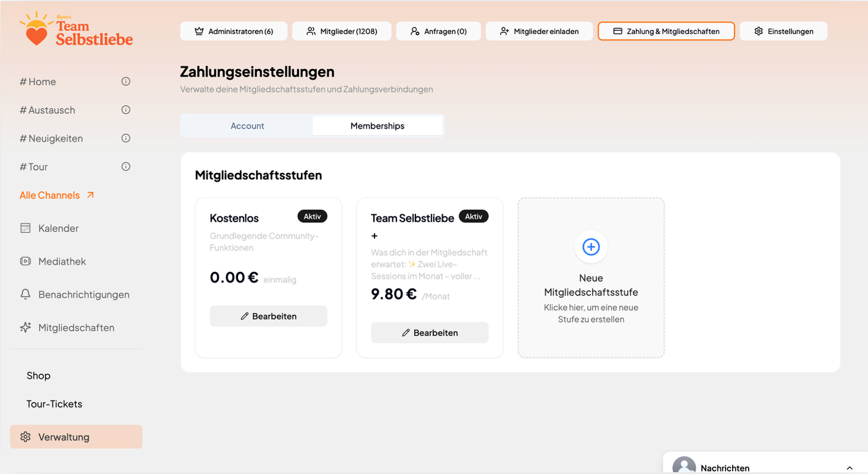Click the Mitgliedschaften sparkle icon
This screenshot has width=868, height=474.
(x=25, y=327)
